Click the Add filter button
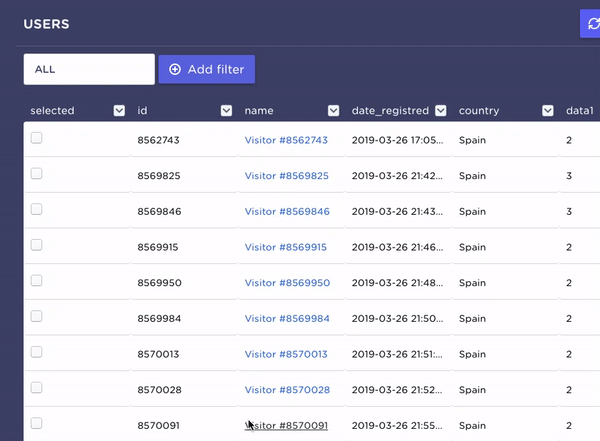 (207, 69)
